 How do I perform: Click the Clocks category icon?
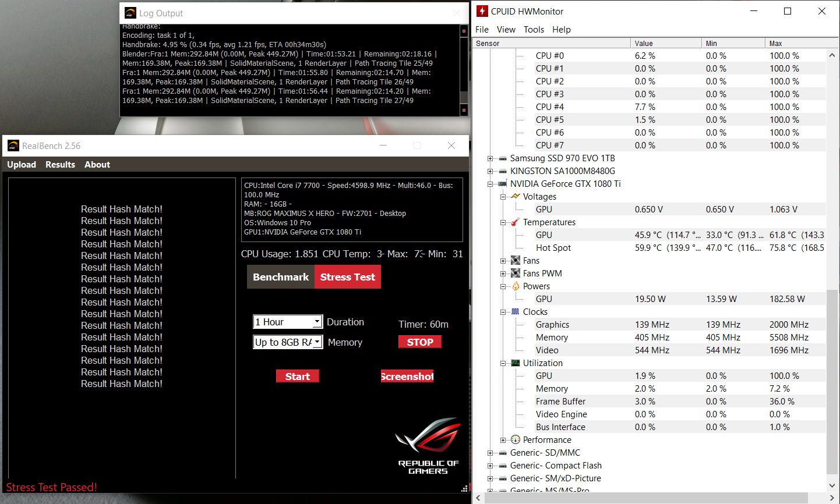pyautogui.click(x=515, y=312)
